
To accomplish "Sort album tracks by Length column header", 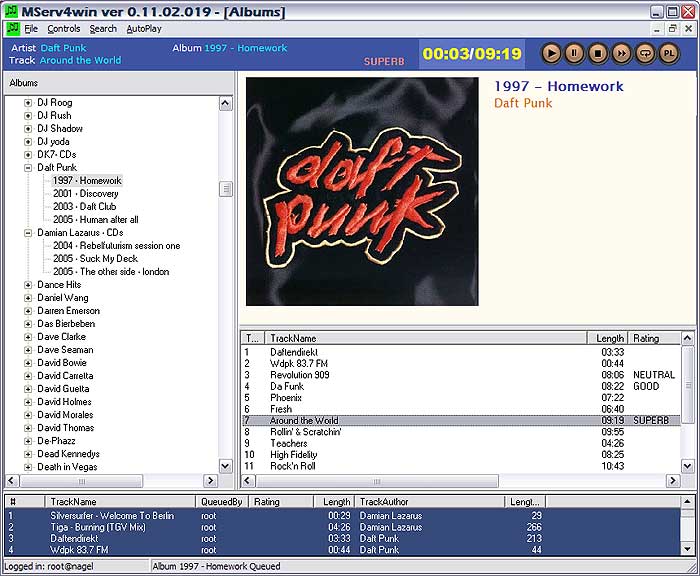I will [x=607, y=338].
